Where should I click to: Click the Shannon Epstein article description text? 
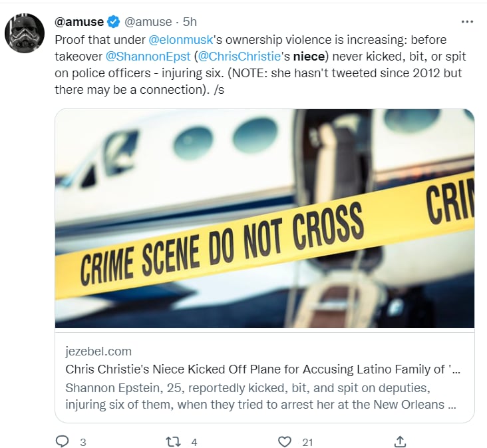(x=261, y=396)
